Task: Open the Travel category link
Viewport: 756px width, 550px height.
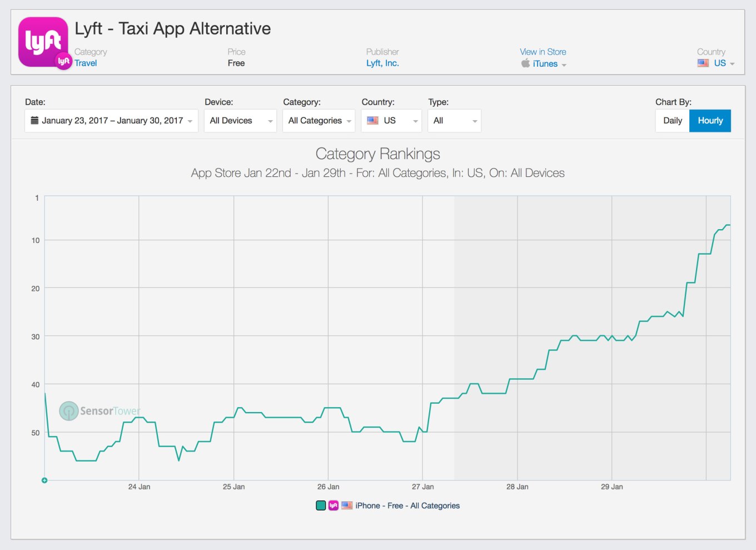Action: (86, 63)
